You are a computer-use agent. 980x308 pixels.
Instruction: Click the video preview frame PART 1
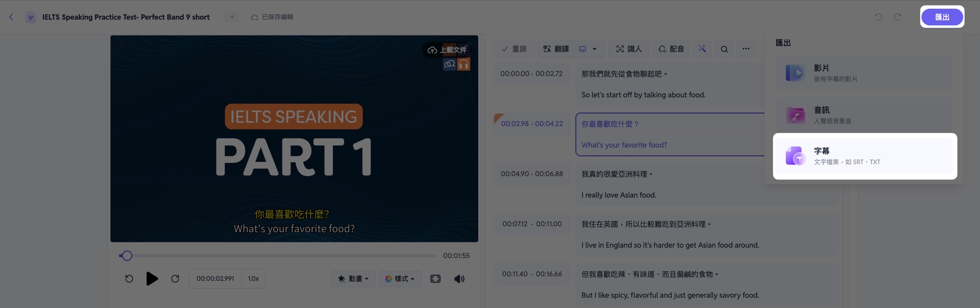(294, 139)
